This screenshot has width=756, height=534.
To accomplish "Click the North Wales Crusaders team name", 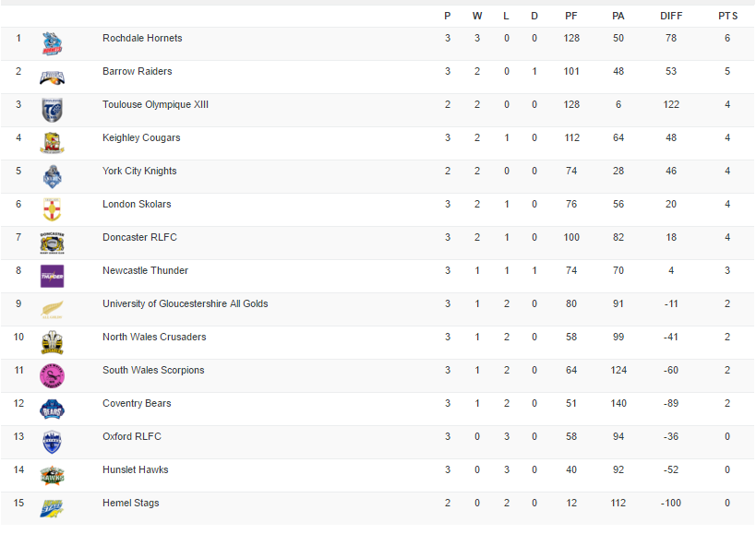I will coord(154,337).
